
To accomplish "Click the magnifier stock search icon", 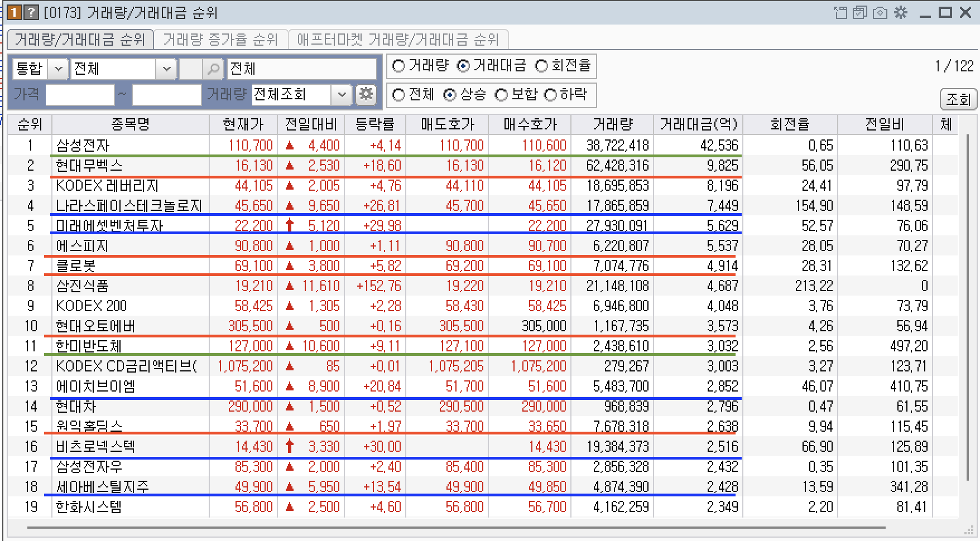I will [213, 69].
